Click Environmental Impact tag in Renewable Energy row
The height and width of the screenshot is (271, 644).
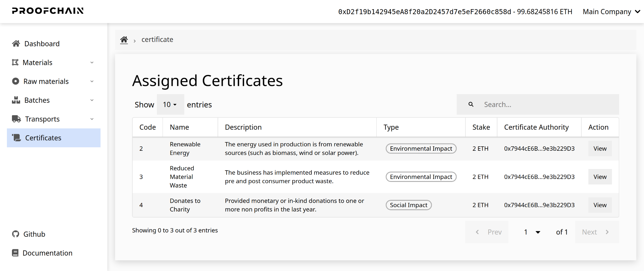coord(421,149)
